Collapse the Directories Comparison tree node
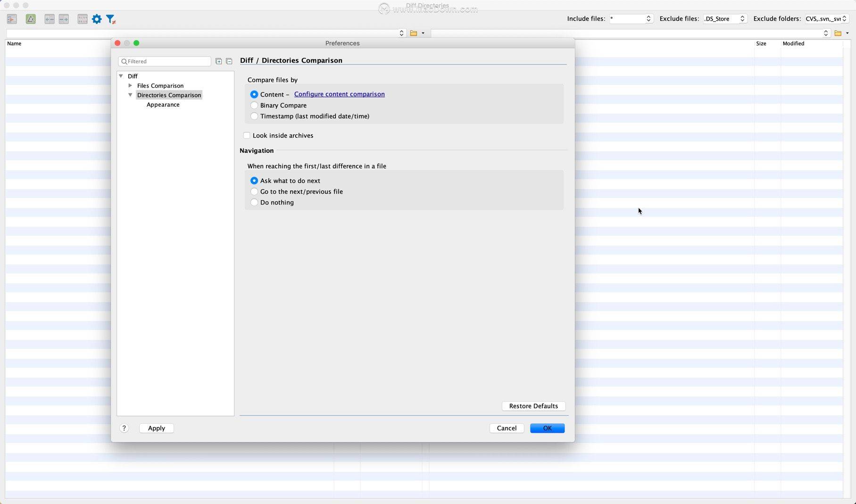856x504 pixels. (130, 95)
